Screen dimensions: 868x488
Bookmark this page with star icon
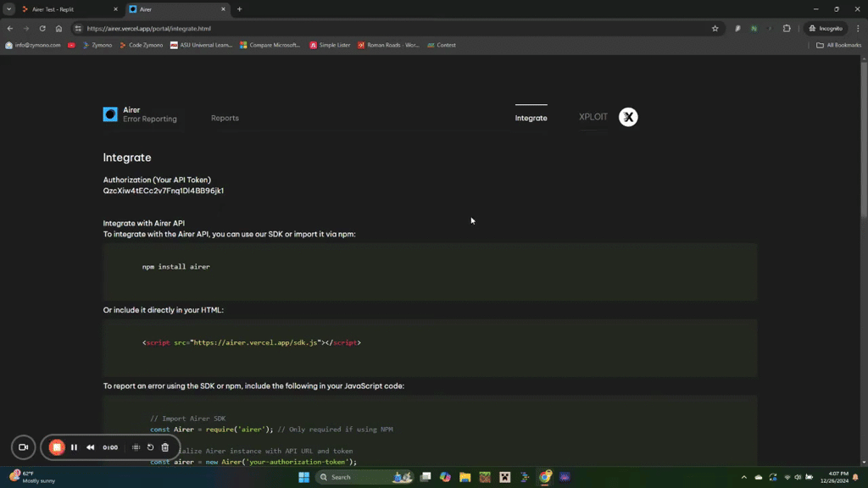coord(715,28)
